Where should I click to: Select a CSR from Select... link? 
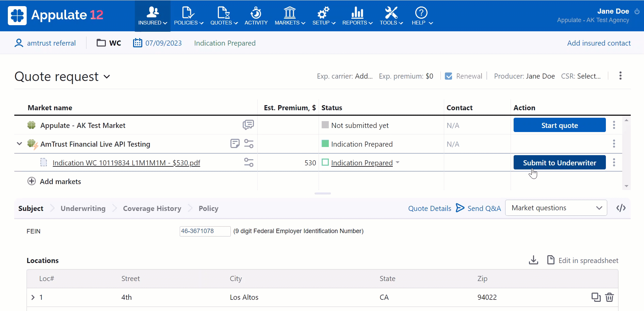589,76
